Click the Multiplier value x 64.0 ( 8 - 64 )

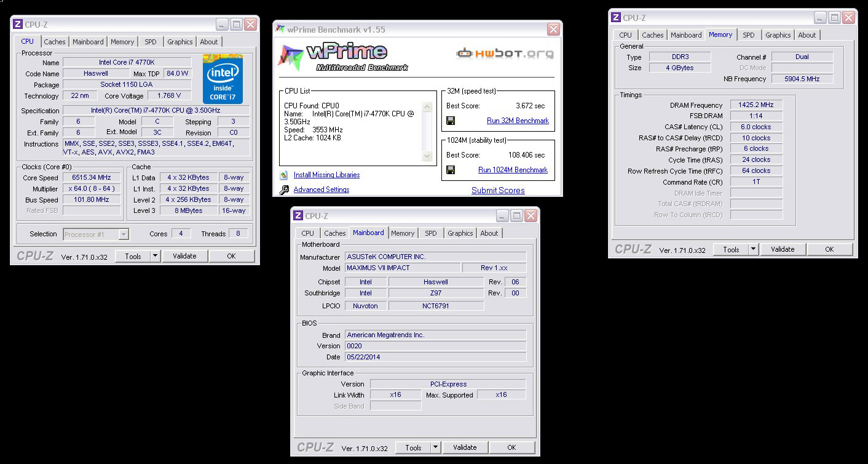92,188
